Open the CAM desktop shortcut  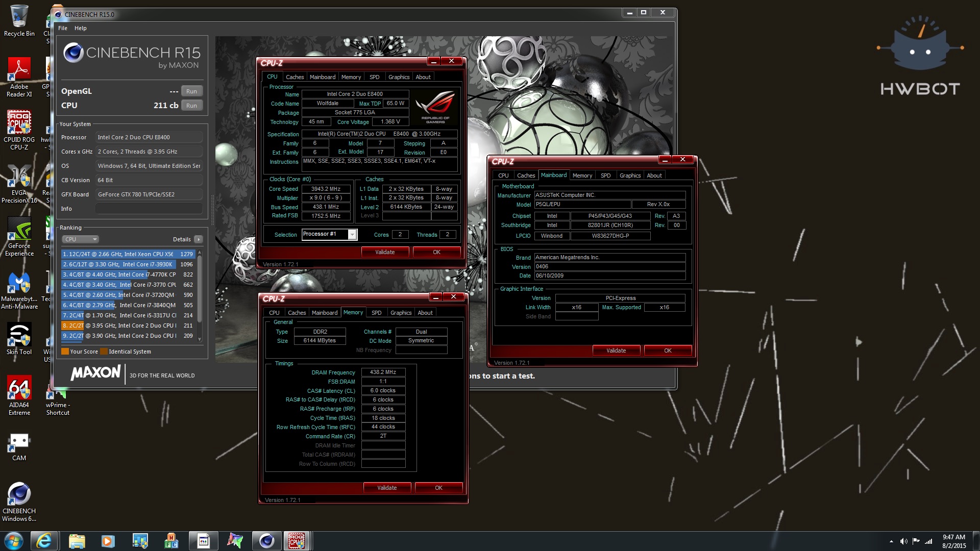click(x=19, y=447)
